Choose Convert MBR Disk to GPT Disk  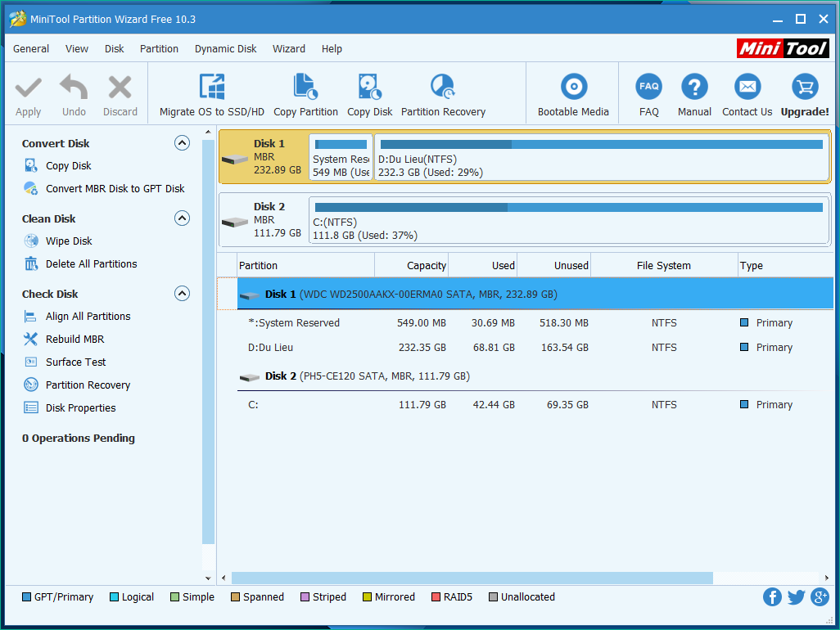pos(115,189)
